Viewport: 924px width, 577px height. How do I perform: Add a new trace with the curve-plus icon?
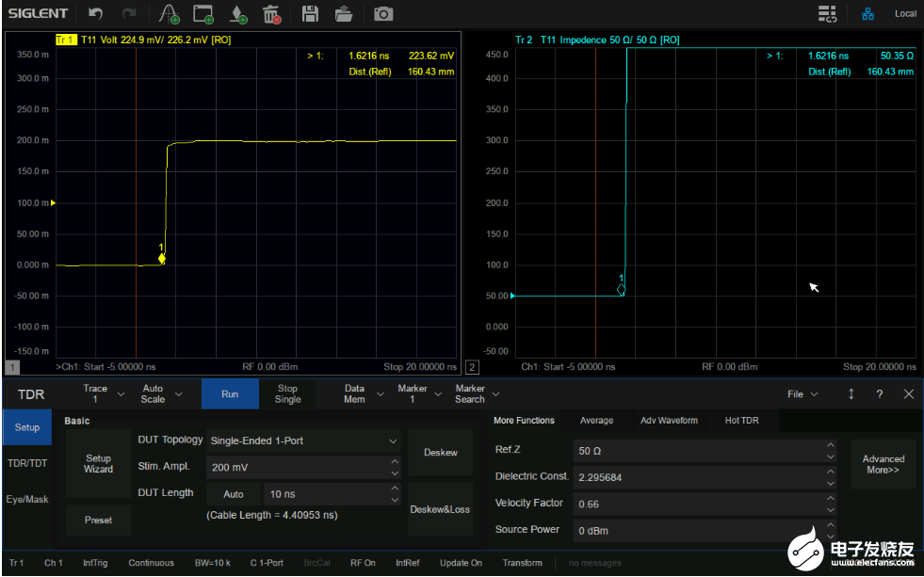tap(170, 14)
